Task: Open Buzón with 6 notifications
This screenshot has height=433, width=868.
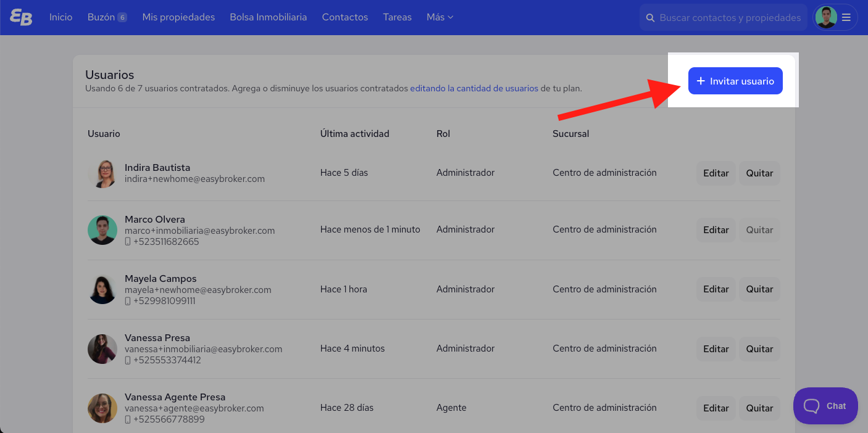Action: (x=107, y=17)
